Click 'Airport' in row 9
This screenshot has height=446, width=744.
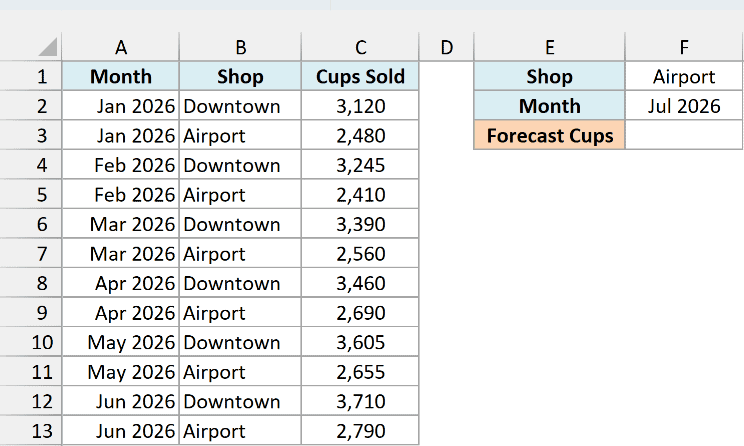click(214, 314)
